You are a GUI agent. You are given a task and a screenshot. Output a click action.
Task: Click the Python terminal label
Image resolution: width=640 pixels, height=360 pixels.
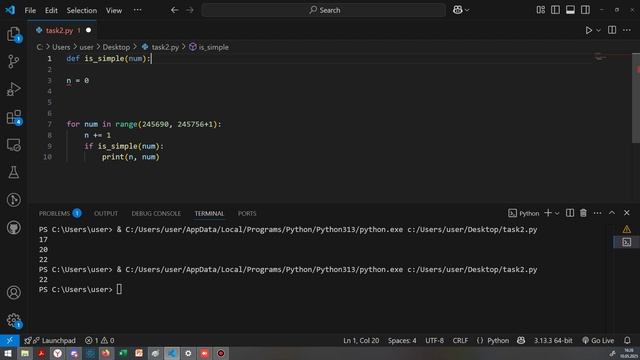(x=523, y=213)
